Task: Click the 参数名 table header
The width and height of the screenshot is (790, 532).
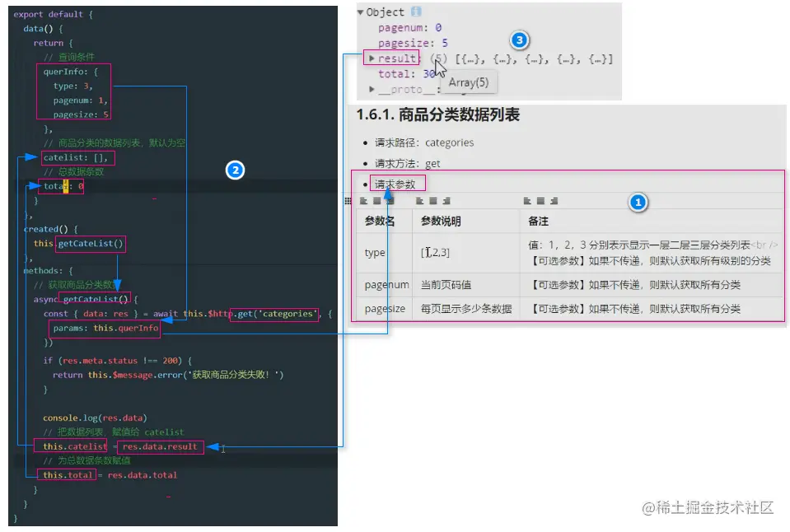Action: point(380,222)
